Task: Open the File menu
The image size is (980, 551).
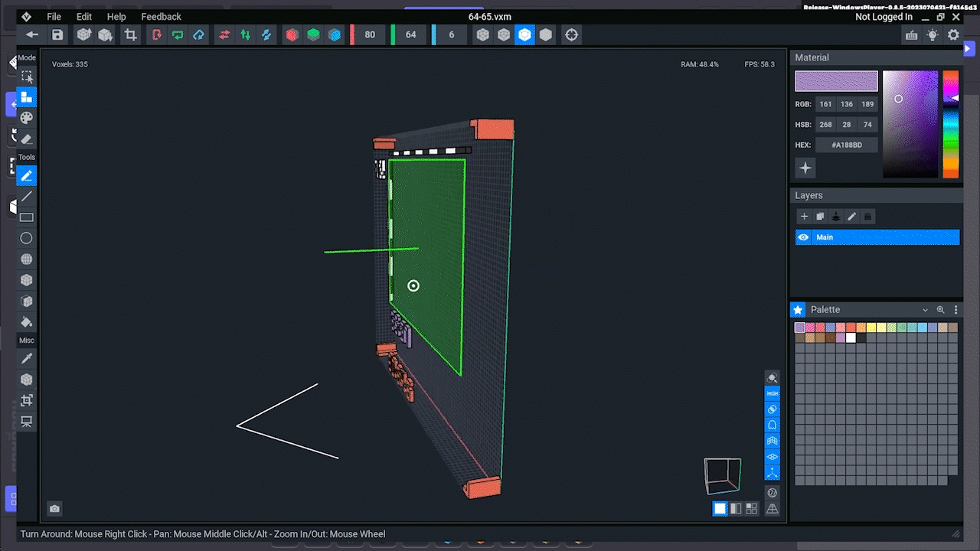Action: (x=54, y=16)
